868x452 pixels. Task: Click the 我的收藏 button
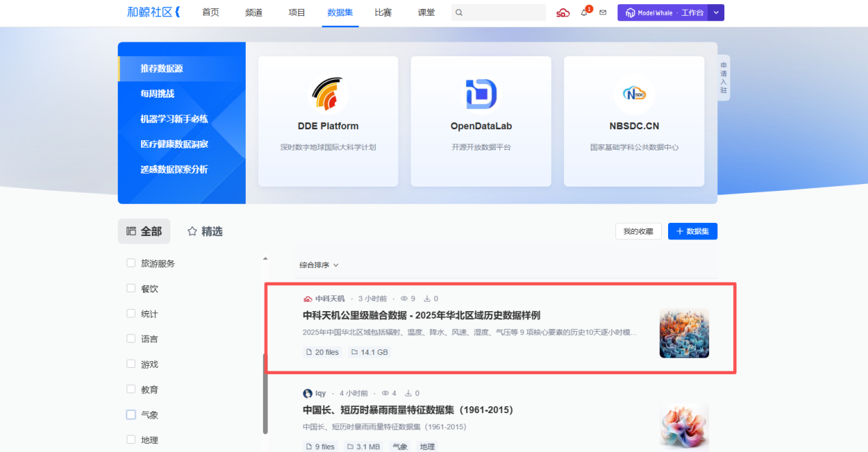[x=638, y=232]
